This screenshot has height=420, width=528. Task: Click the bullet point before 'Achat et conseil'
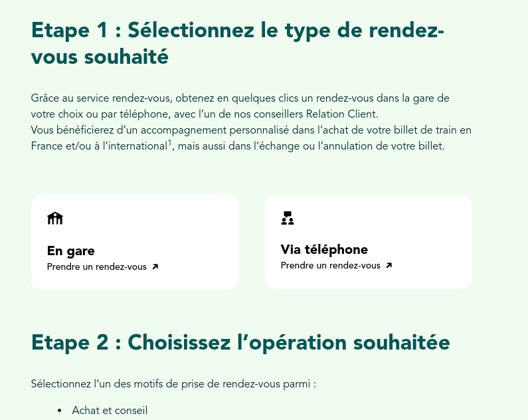pos(60,411)
